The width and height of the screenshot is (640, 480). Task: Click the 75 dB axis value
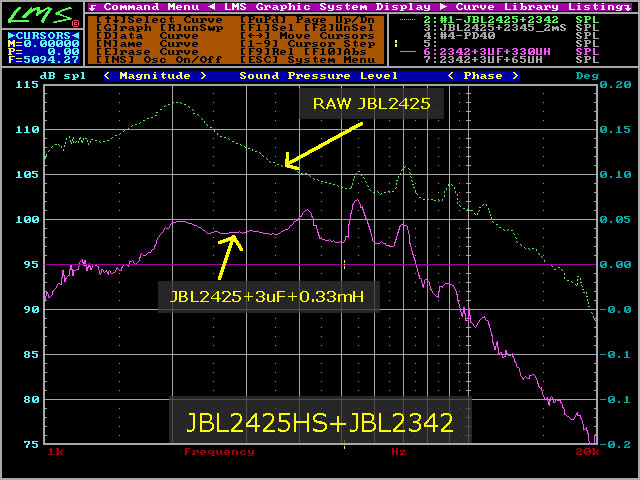pyautogui.click(x=31, y=444)
